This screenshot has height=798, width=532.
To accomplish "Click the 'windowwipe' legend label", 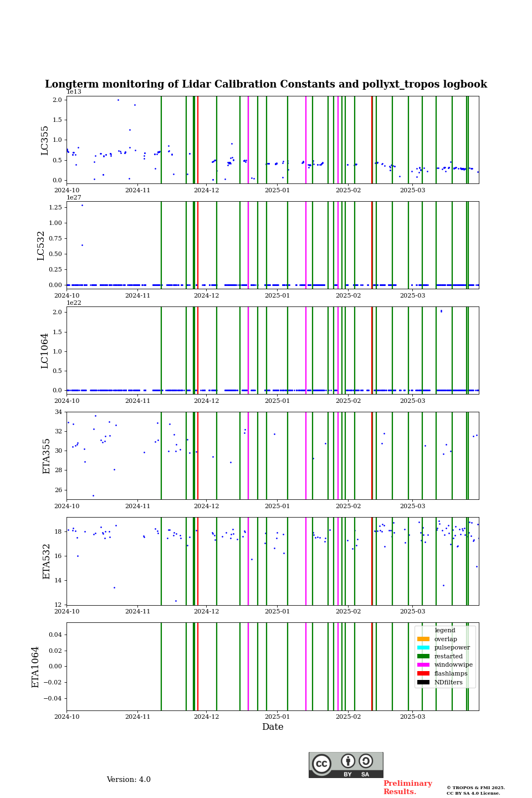I will pyautogui.click(x=453, y=665).
